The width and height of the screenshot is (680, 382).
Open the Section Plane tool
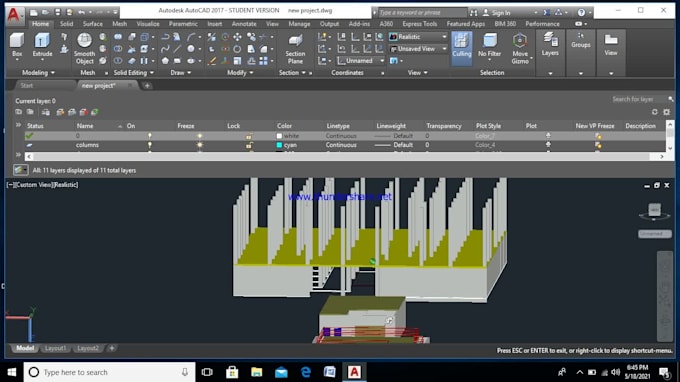[x=295, y=49]
